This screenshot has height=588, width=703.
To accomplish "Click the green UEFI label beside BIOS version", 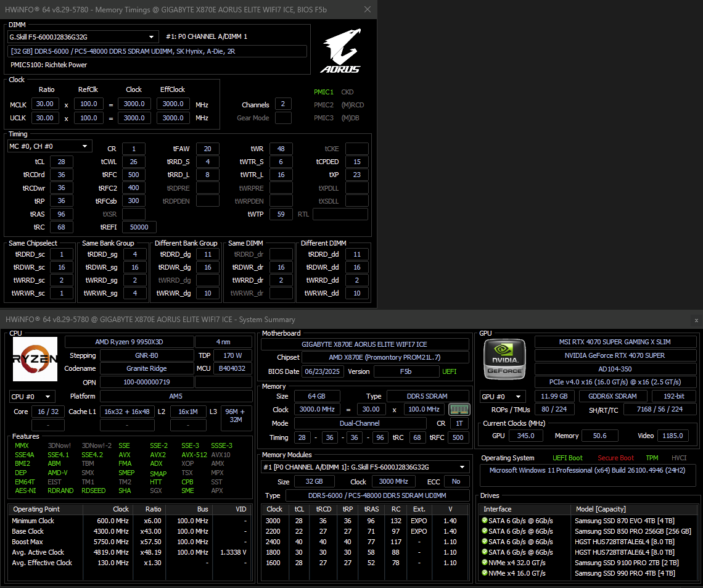I will (x=449, y=371).
